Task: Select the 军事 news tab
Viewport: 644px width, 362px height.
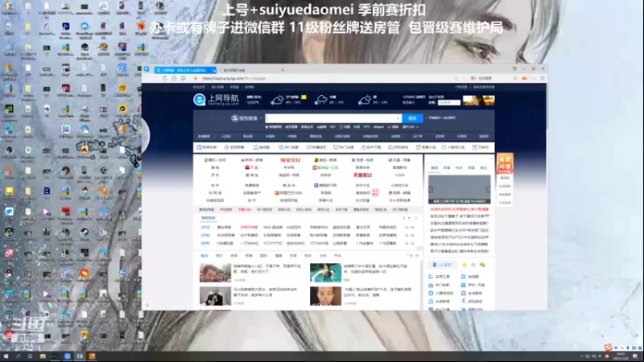Action: click(249, 255)
